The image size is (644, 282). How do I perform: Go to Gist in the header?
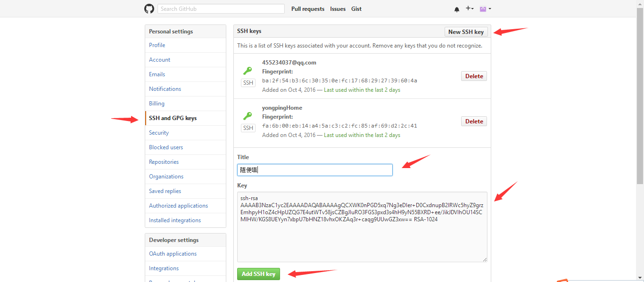(356, 9)
